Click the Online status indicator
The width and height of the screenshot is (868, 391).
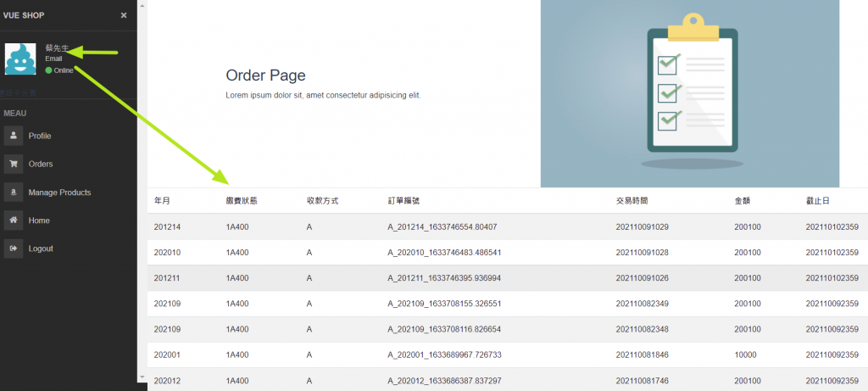(59, 70)
